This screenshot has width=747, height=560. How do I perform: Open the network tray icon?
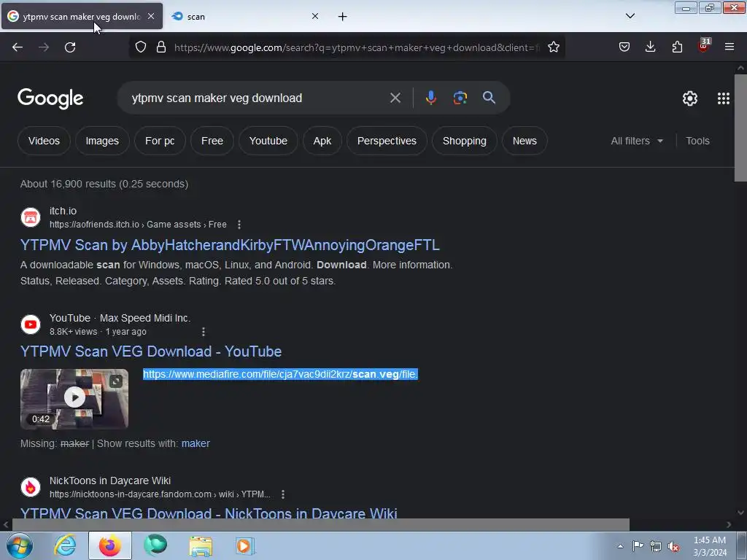click(x=656, y=547)
